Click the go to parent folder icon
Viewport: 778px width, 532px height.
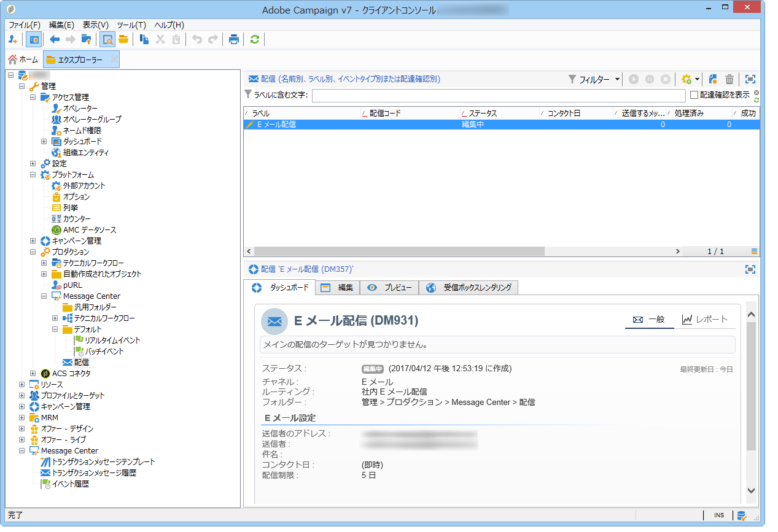coord(87,39)
